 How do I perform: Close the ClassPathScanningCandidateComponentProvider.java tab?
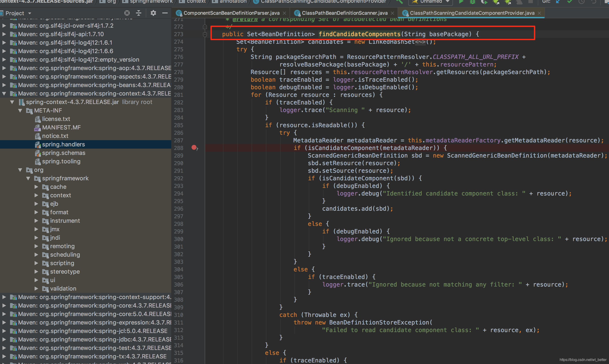(x=539, y=13)
